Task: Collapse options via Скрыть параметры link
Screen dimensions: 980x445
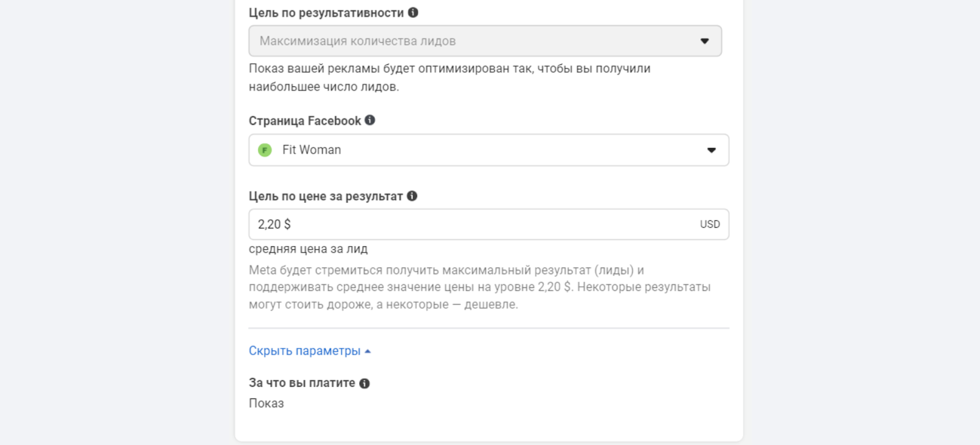Action: (304, 351)
